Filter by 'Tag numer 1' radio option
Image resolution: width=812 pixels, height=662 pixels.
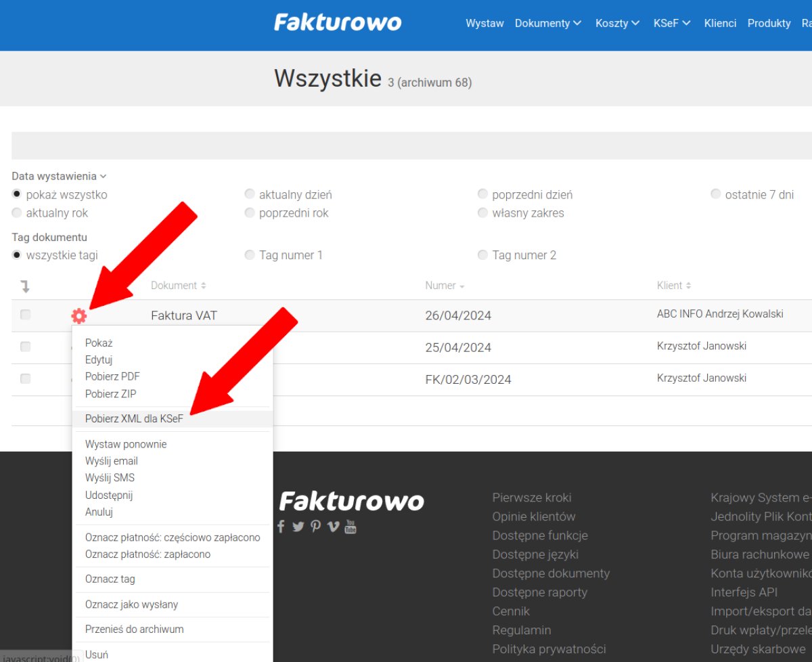[250, 255]
